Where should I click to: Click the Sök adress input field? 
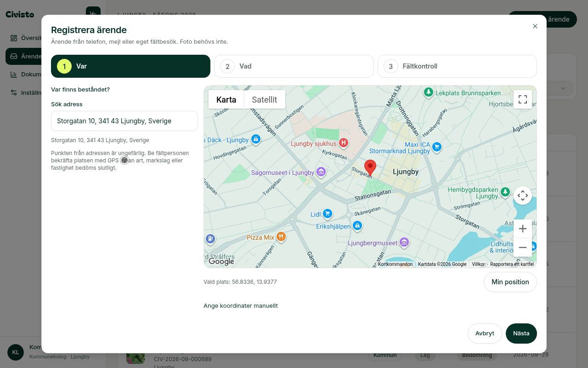(124, 121)
